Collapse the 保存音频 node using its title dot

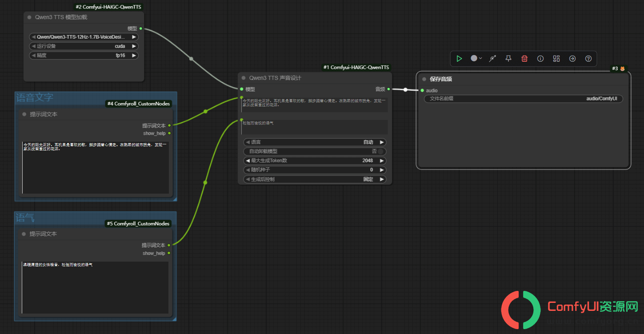click(424, 79)
